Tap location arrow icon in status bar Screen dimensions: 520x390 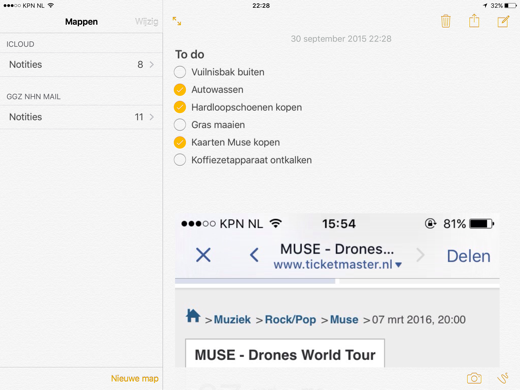485,6
